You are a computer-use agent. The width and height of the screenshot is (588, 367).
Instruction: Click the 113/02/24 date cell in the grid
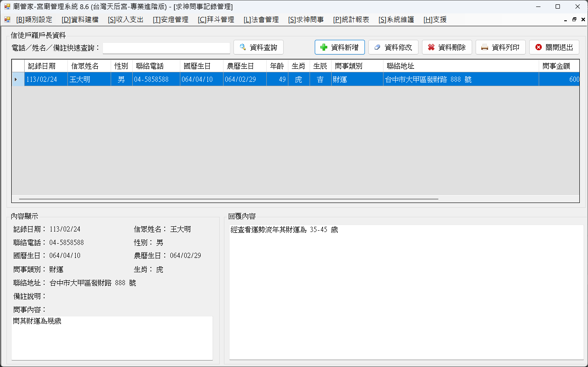click(46, 79)
